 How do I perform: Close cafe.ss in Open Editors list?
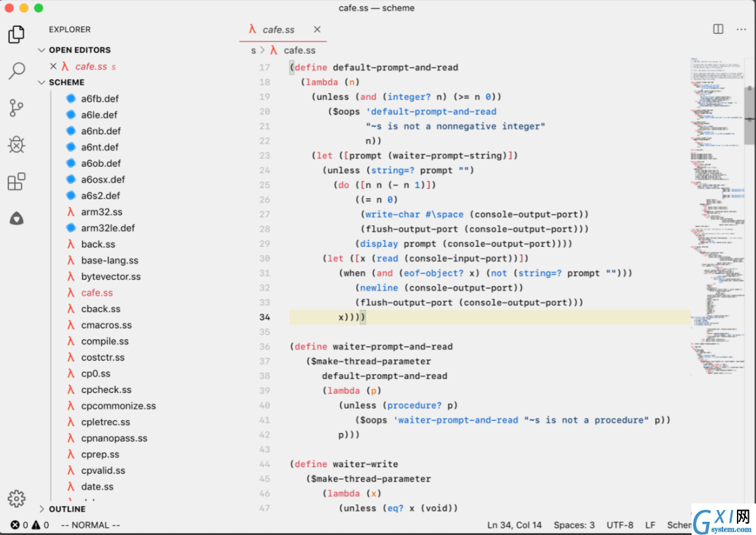click(x=53, y=66)
